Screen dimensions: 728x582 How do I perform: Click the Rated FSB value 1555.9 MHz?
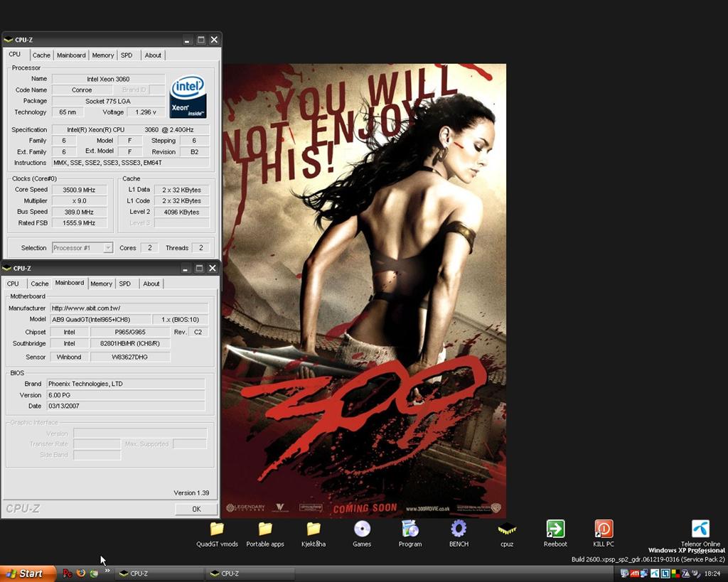click(79, 223)
